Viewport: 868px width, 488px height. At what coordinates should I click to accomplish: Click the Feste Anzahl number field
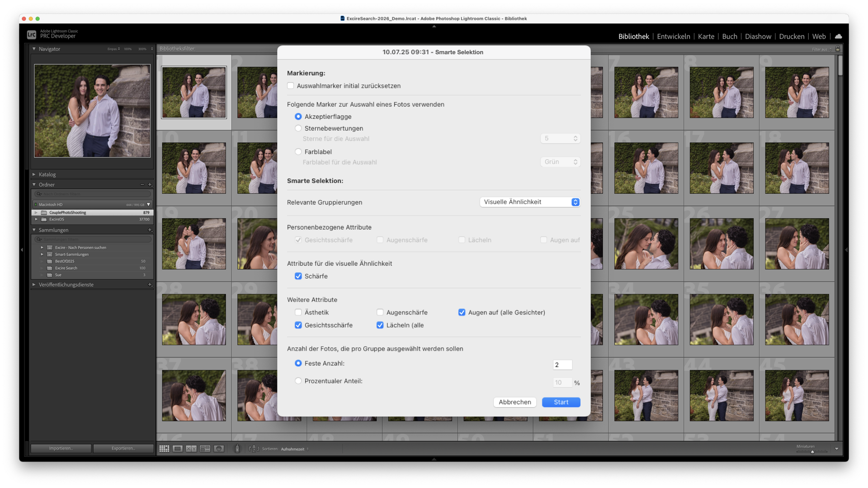562,365
